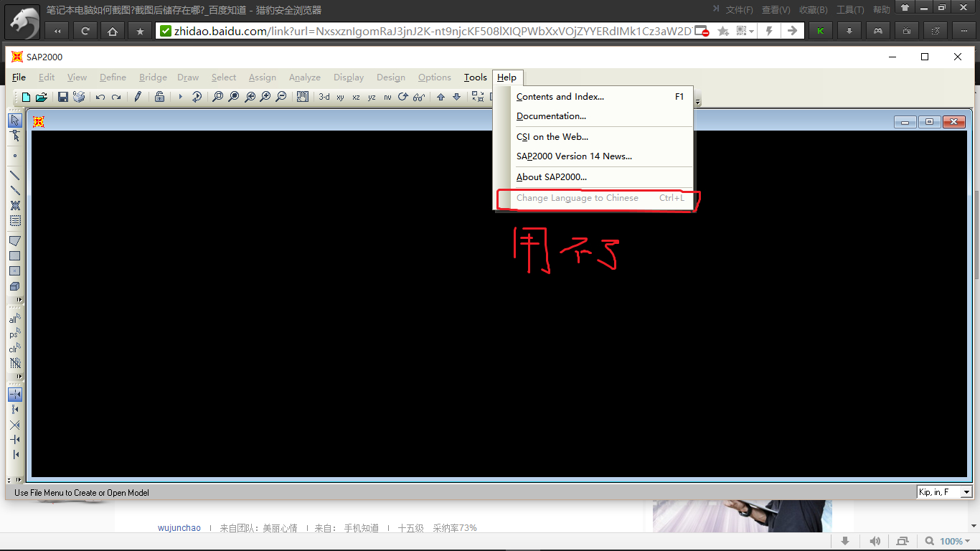Image resolution: width=980 pixels, height=551 pixels.
Task: Click the Undo arrow in SAP2000 toolbar
Action: coord(100,97)
